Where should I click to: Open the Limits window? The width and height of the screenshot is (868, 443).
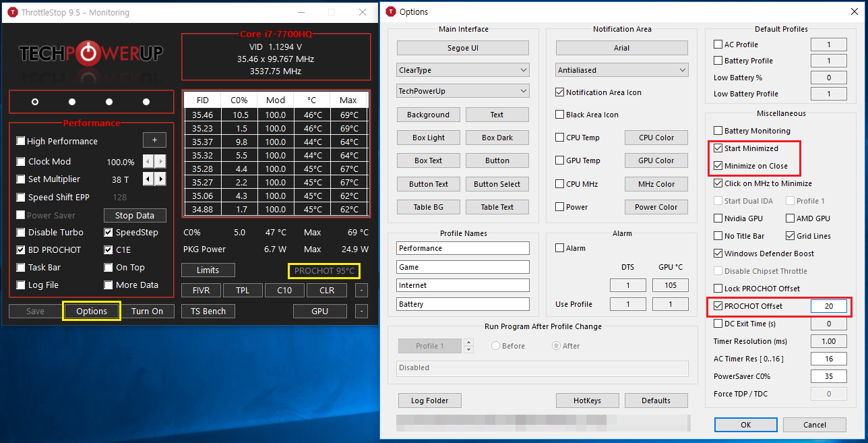[208, 270]
